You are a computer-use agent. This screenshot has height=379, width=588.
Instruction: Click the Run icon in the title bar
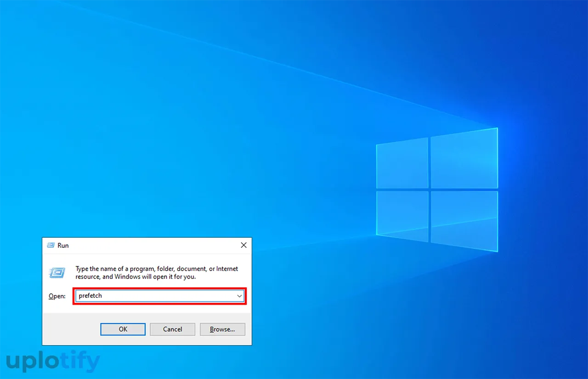[x=51, y=245]
